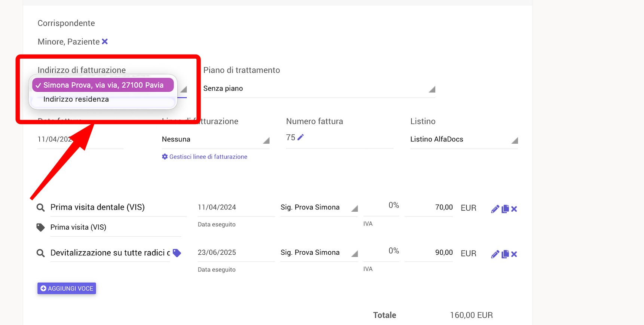Open Piano di trattamento dropdown
Viewport: 644px width, 325px height.
[319, 89]
